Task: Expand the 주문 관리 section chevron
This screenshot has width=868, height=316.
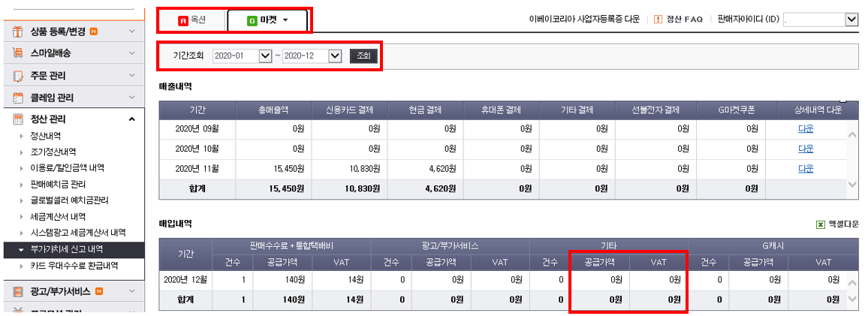Action: [132, 76]
